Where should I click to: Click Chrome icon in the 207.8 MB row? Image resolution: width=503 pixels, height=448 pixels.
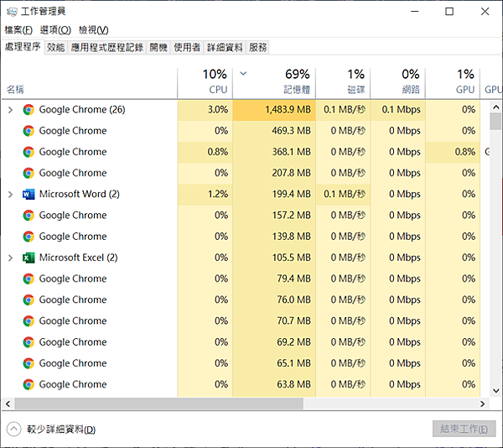tap(29, 173)
